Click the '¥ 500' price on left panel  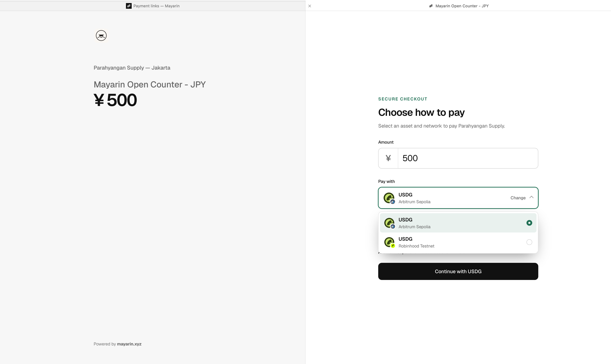click(115, 100)
